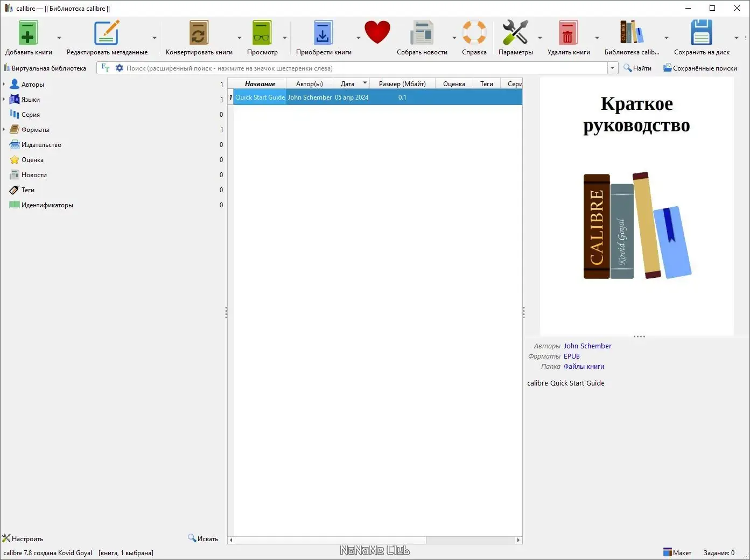Open dropdown arrow beside Приобрести книги
The width and height of the screenshot is (750, 560).
tap(359, 38)
